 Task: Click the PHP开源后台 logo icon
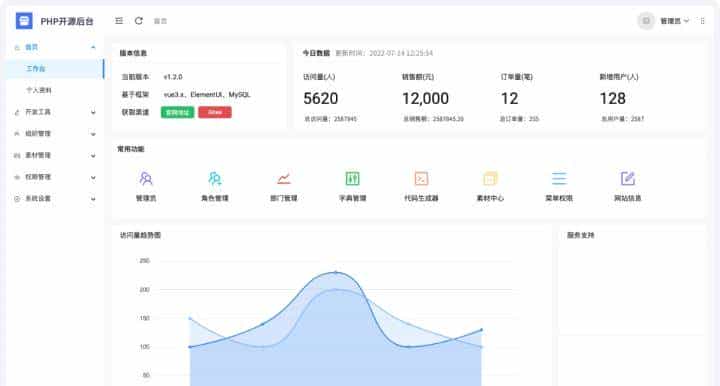coord(24,21)
